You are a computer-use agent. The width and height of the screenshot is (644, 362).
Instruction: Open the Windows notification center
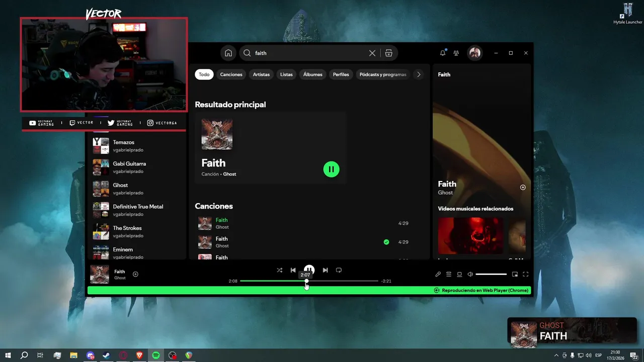tap(634, 355)
